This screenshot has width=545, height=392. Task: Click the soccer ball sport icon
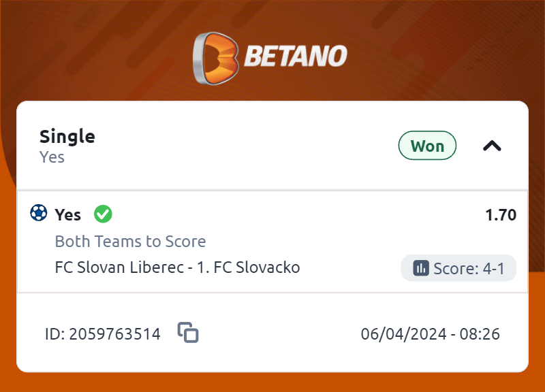coord(39,212)
